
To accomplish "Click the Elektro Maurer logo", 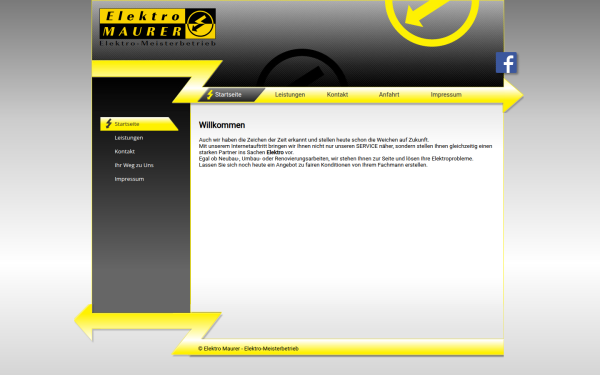I will [157, 24].
